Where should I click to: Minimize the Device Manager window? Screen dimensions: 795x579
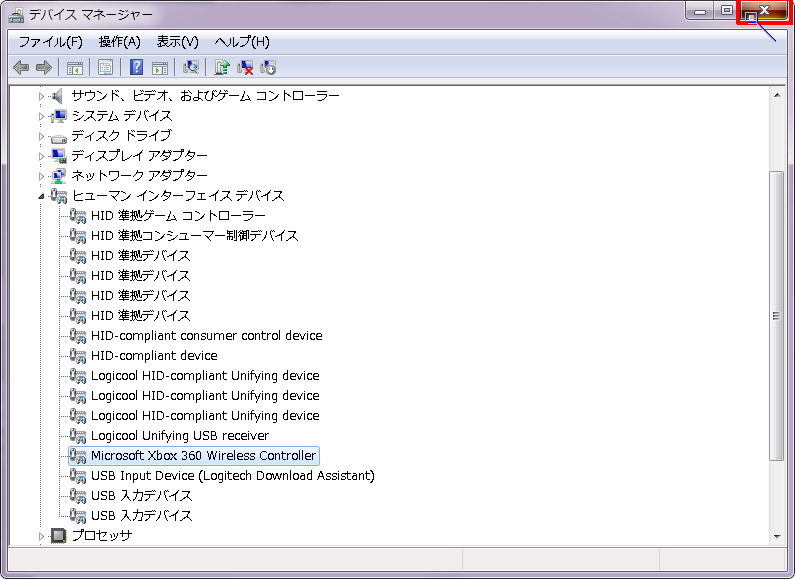(700, 11)
